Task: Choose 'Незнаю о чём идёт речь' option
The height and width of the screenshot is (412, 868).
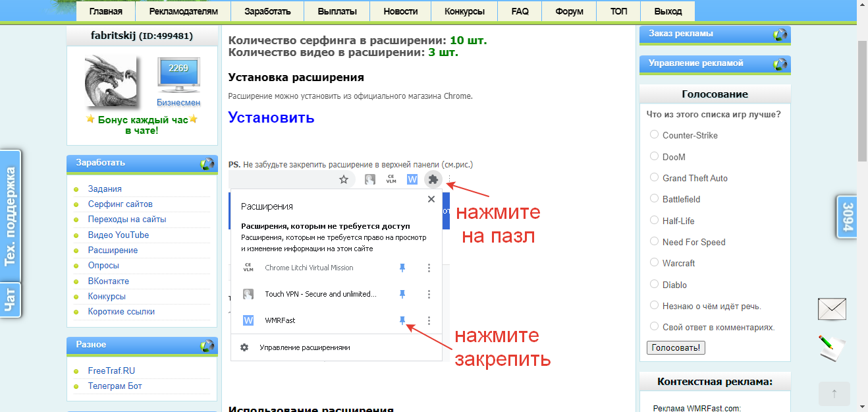Action: pos(655,305)
